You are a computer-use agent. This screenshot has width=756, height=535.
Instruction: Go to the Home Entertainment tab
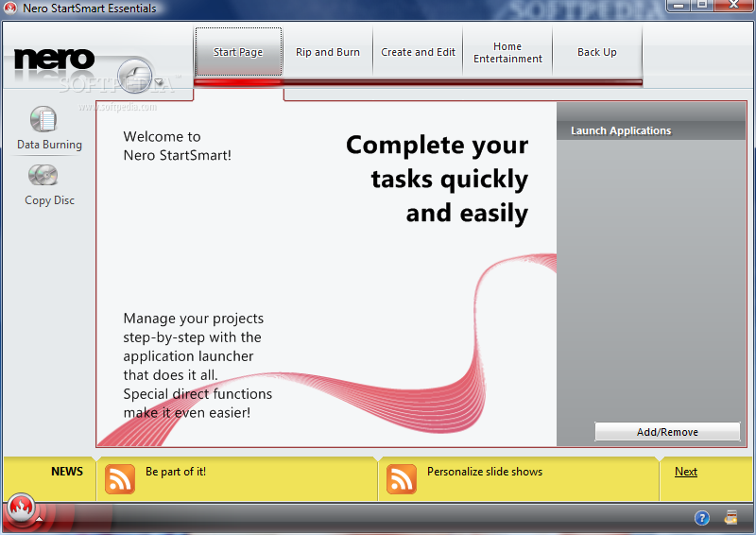pos(507,52)
